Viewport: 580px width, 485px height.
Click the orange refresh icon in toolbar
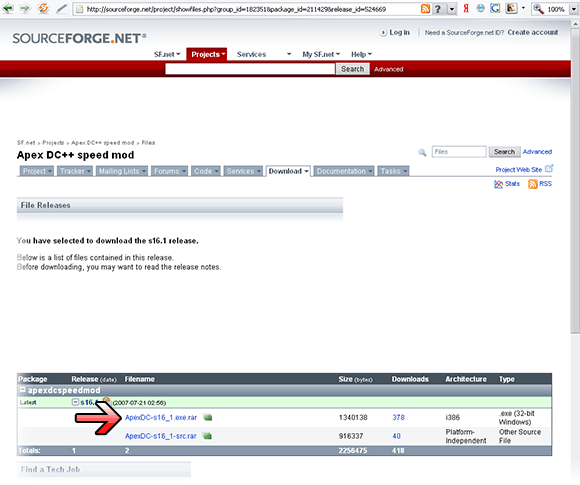tap(43, 8)
